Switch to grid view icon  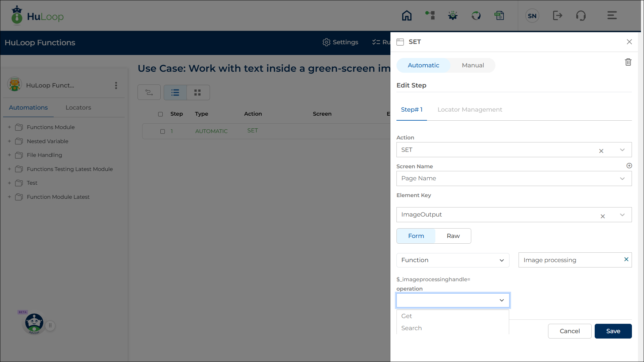pyautogui.click(x=198, y=93)
